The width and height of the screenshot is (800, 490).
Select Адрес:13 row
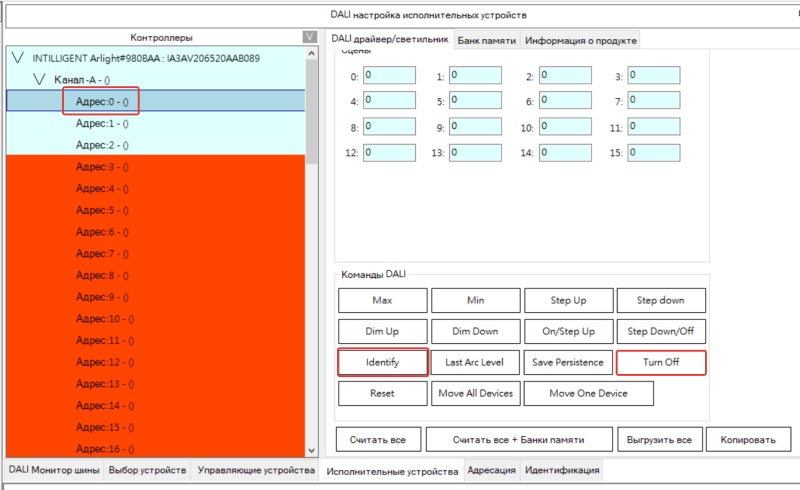(156, 383)
